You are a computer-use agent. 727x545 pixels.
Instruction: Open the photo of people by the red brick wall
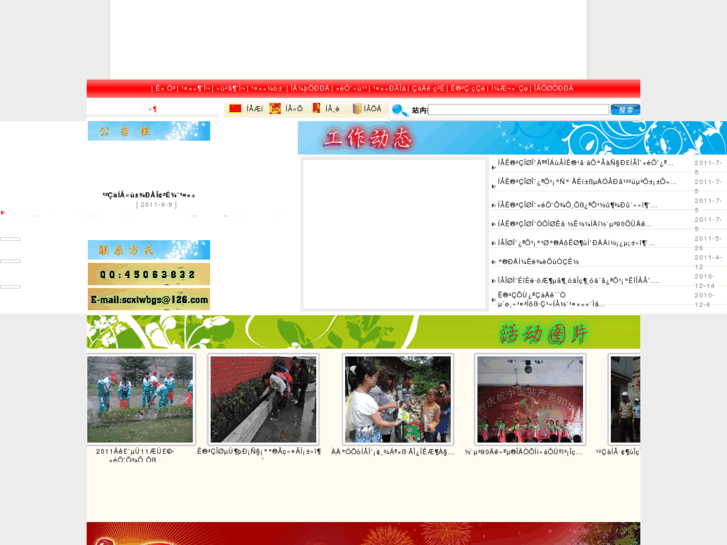263,399
